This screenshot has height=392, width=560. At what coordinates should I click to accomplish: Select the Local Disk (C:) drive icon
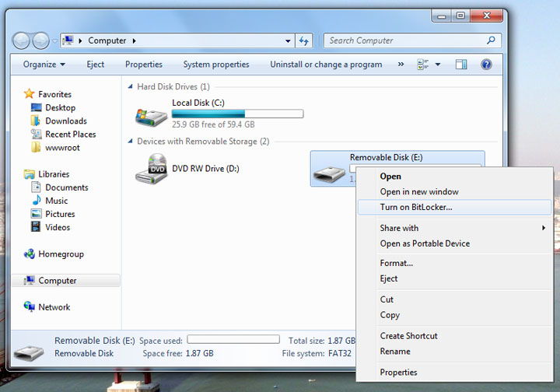coord(151,117)
